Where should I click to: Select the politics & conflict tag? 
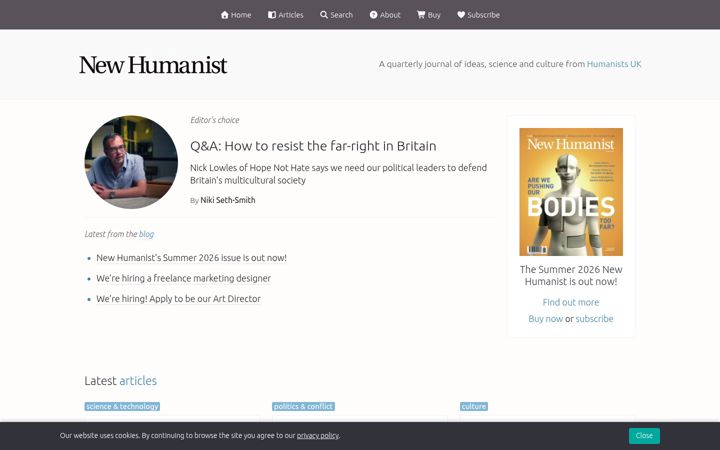coord(304,406)
